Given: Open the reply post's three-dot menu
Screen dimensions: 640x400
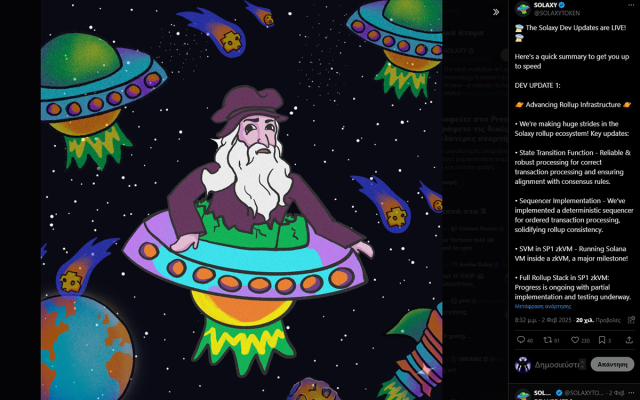Looking at the screenshot, I should tap(631, 393).
